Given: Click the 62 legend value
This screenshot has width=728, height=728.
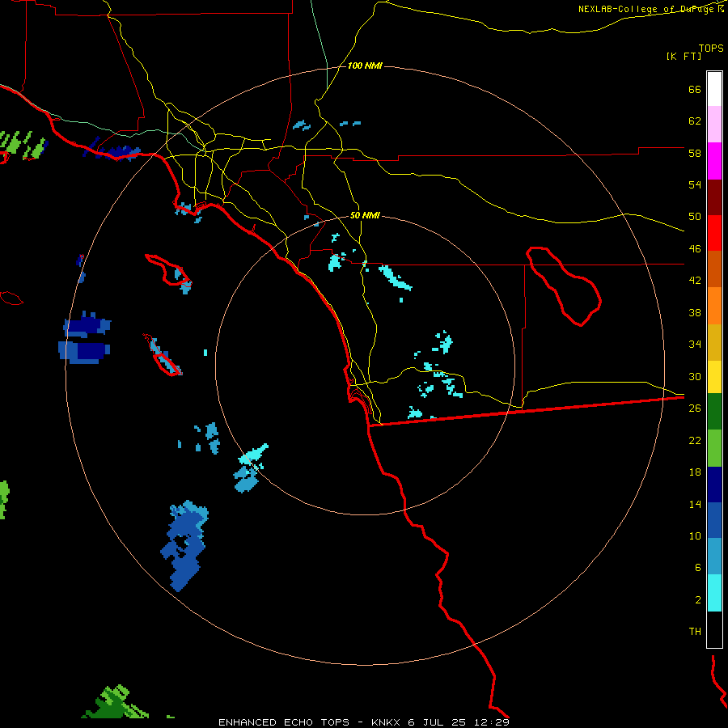Looking at the screenshot, I should [x=695, y=121].
